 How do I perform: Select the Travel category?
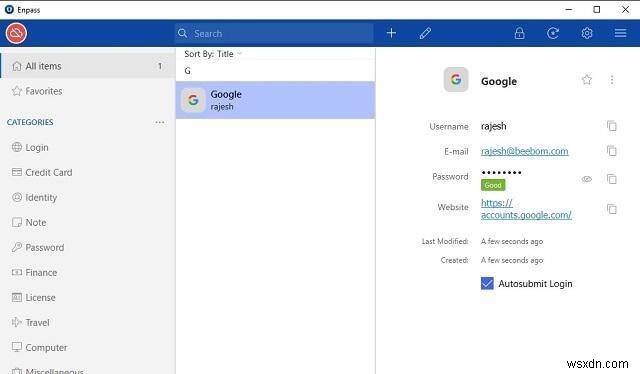pos(88,323)
